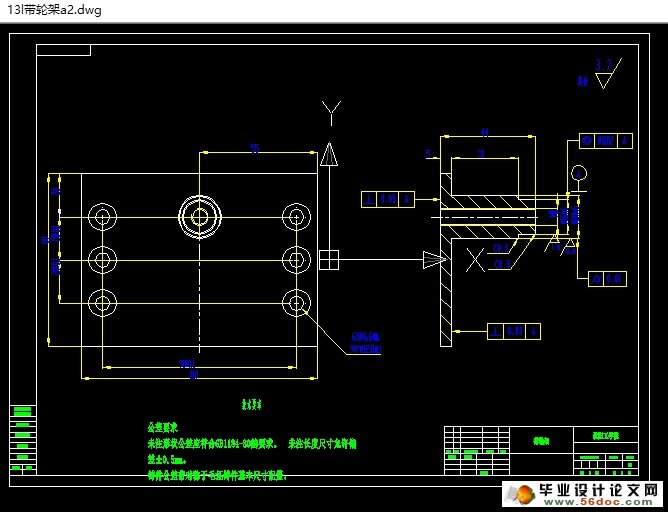This screenshot has width=668, height=512.
Task: Select the top-right mounting hole
Action: coord(294,216)
